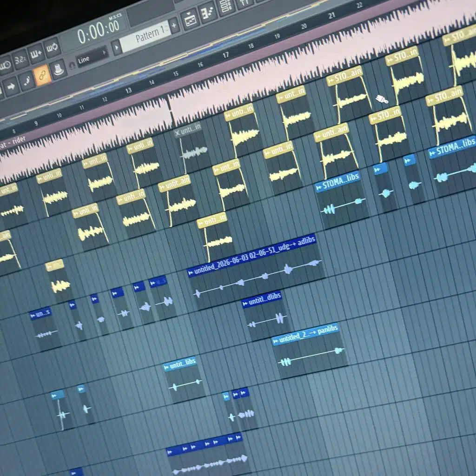Toggle the auto-scroll arrow button
476x476 pixels.
tap(11, 87)
